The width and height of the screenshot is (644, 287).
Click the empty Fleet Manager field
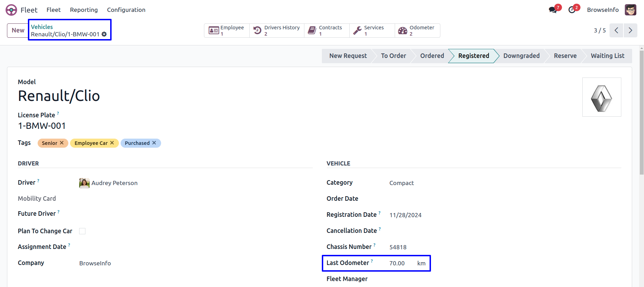[x=505, y=279]
